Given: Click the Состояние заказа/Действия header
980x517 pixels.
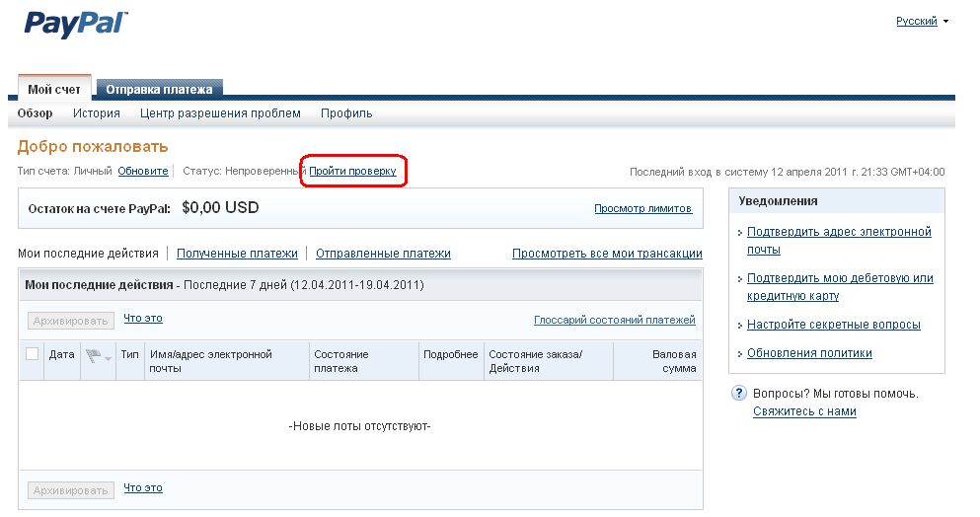Looking at the screenshot, I should 535,361.
